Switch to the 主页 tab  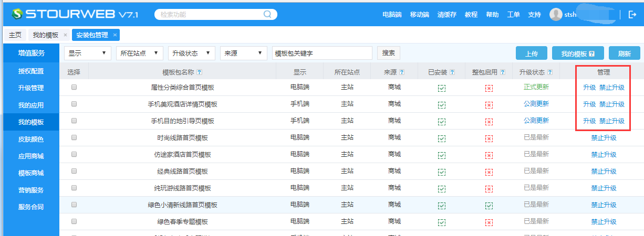pos(15,35)
